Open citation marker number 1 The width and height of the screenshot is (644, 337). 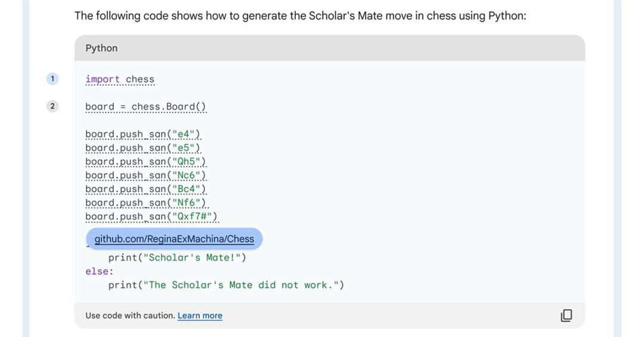click(52, 79)
